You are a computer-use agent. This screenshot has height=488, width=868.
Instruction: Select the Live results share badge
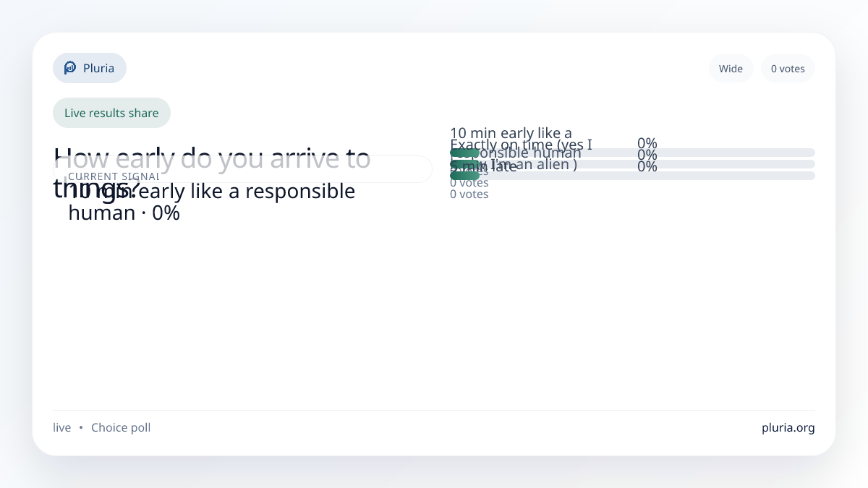tap(111, 113)
